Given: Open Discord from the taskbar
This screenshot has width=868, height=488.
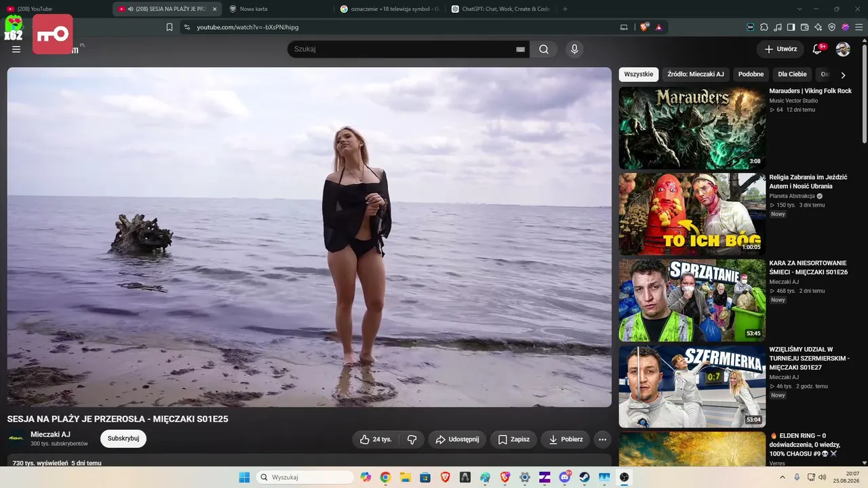Looking at the screenshot, I should 565,477.
